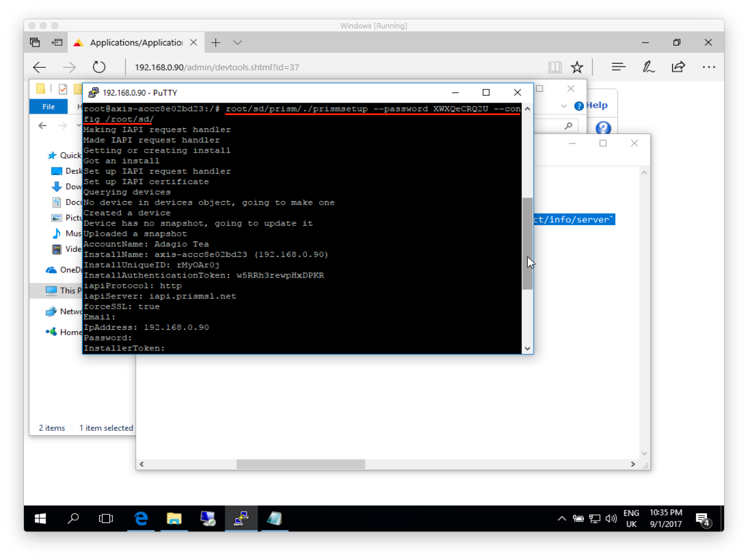Select the Applications/Application browser tab
Image resolution: width=748 pixels, height=560 pixels.
tap(136, 43)
